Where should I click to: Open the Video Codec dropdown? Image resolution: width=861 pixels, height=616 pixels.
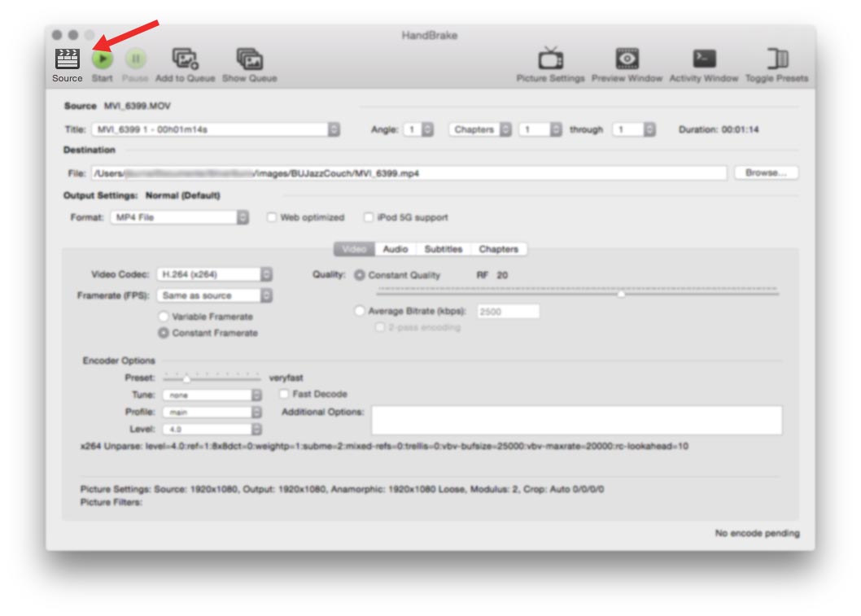click(214, 274)
